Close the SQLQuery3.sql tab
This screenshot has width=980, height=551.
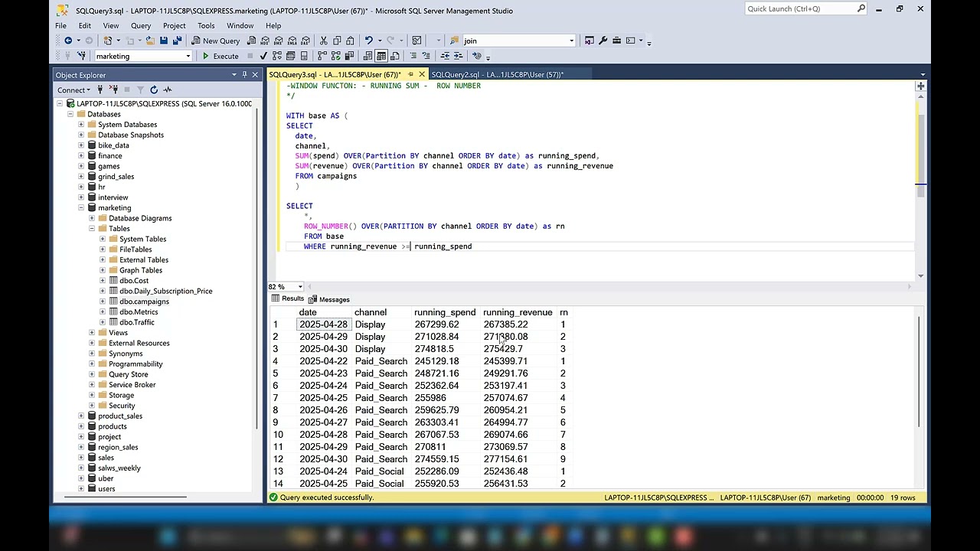pos(422,74)
